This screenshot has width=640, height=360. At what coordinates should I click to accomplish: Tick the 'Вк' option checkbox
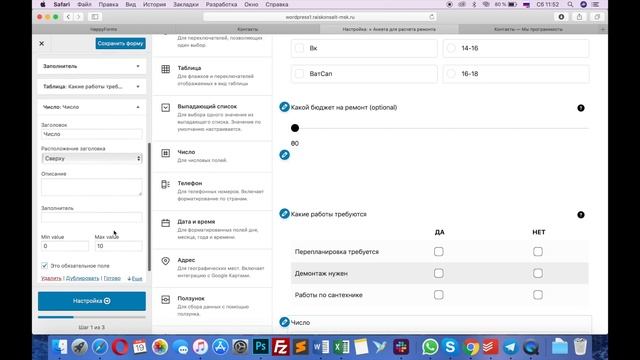[x=300, y=48]
